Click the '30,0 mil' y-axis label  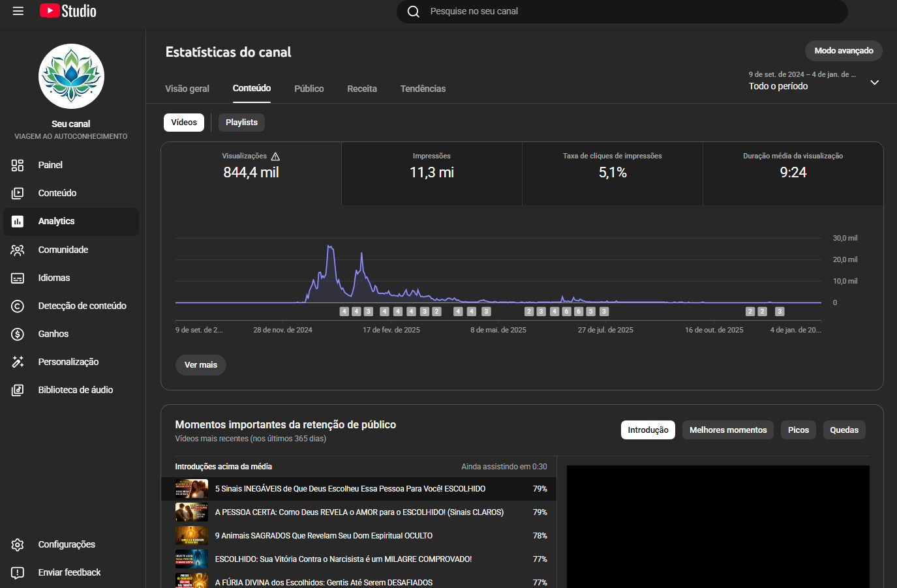845,238
